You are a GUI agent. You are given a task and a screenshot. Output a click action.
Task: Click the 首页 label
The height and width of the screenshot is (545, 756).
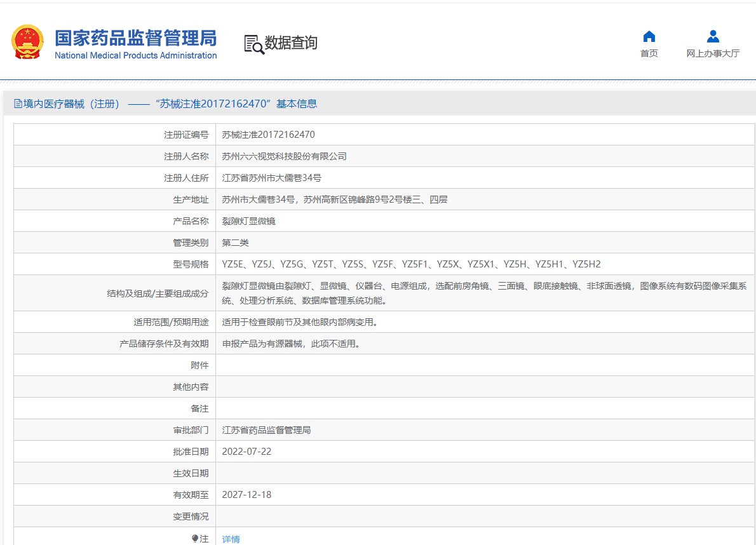(x=649, y=53)
